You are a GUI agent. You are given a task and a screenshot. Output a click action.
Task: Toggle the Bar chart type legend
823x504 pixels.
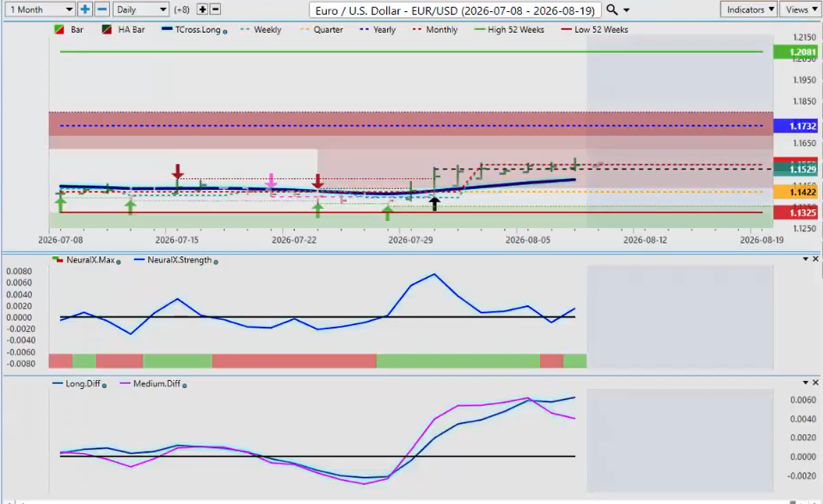click(70, 30)
